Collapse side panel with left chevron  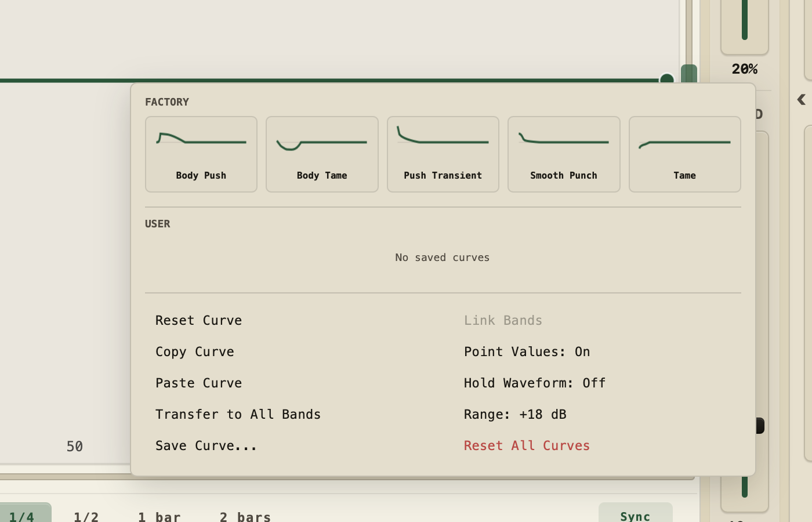802,100
